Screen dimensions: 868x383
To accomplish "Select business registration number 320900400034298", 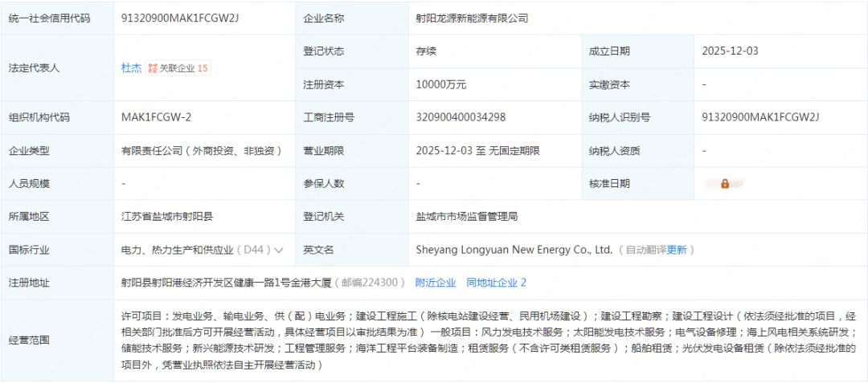I will [461, 117].
